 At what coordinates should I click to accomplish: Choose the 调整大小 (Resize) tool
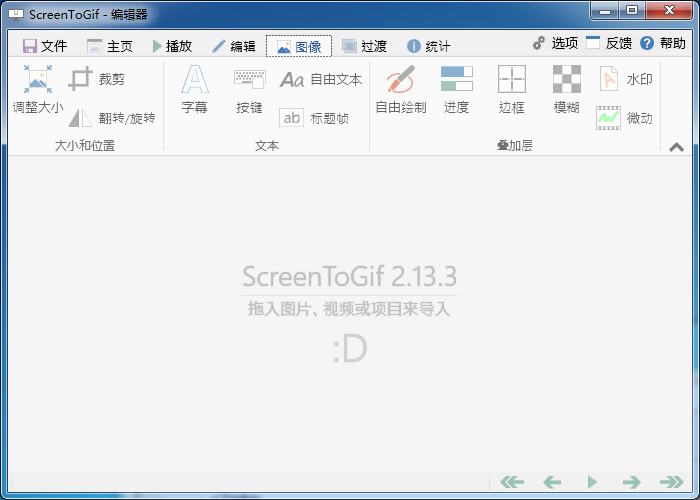(38, 89)
